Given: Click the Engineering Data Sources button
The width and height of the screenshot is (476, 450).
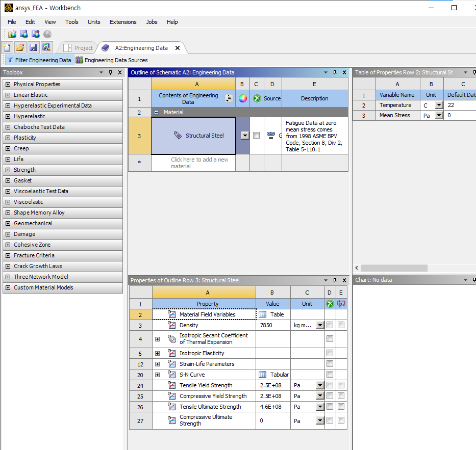Looking at the screenshot, I should [112, 60].
